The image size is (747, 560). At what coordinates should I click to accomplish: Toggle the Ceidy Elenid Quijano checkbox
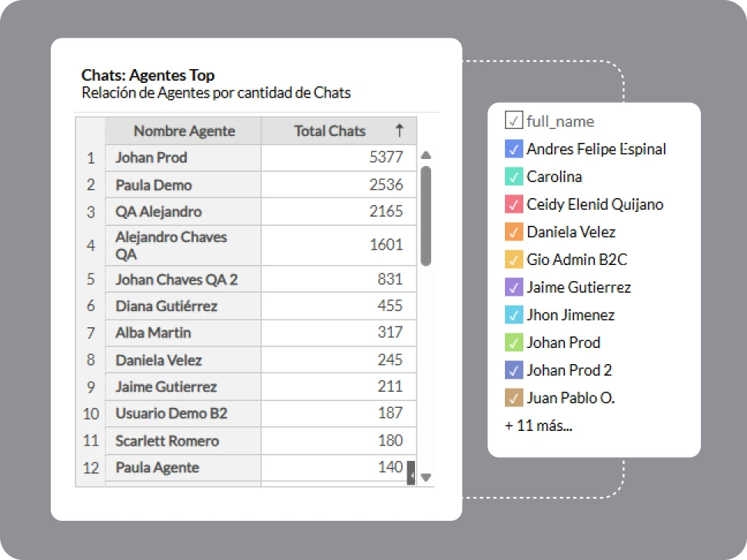click(513, 204)
